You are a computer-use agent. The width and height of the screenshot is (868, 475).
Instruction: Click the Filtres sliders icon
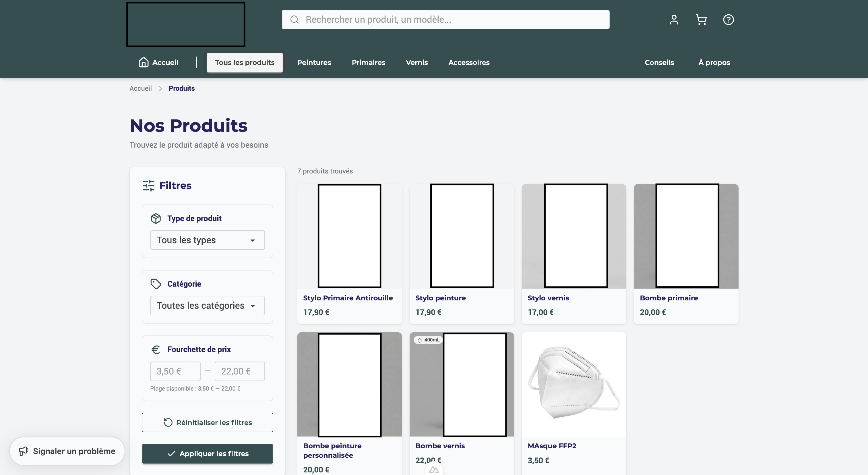pyautogui.click(x=148, y=186)
